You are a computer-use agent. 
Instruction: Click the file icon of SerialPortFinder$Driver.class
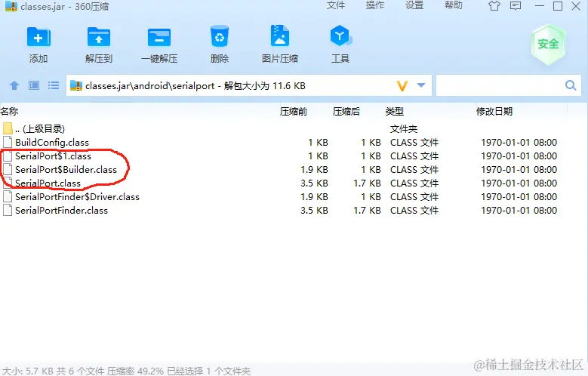tap(8, 196)
